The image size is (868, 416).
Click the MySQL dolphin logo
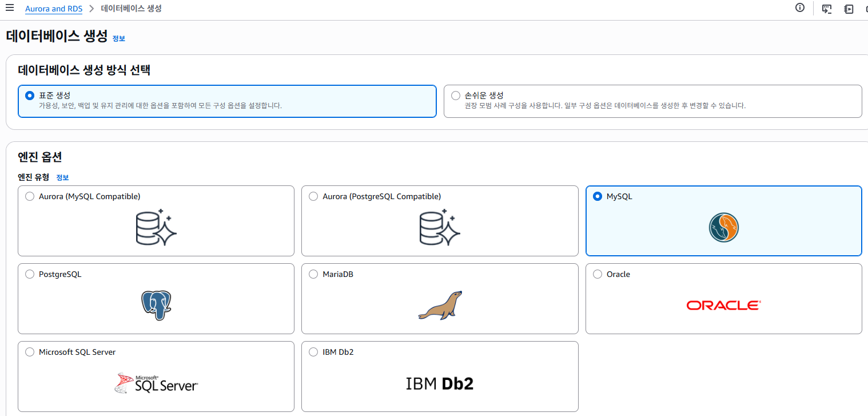click(x=724, y=228)
